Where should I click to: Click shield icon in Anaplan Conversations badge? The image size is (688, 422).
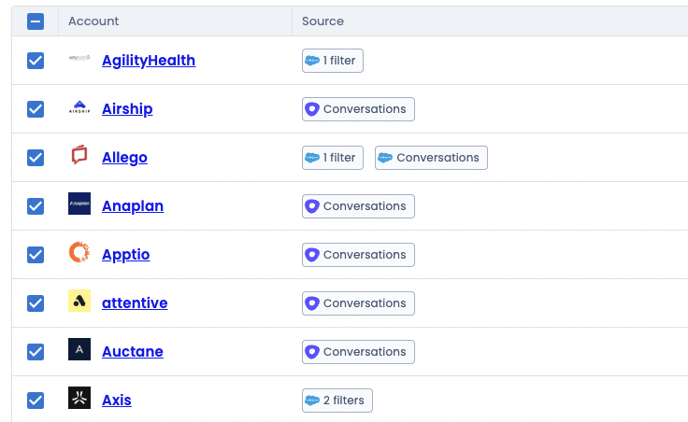click(x=312, y=206)
